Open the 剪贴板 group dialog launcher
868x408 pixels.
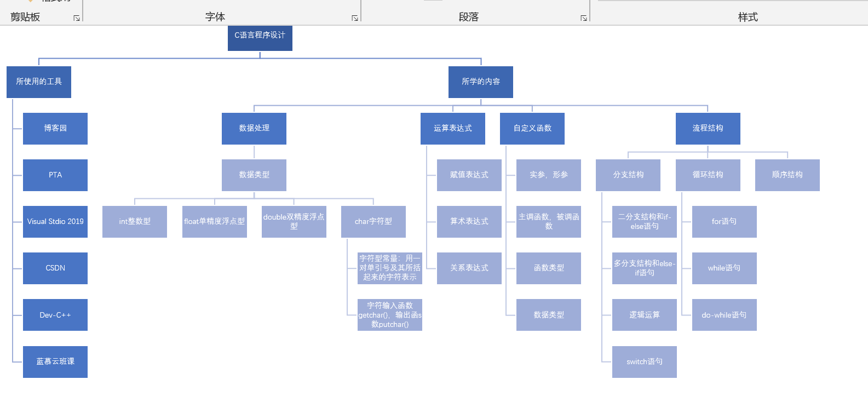tap(77, 18)
